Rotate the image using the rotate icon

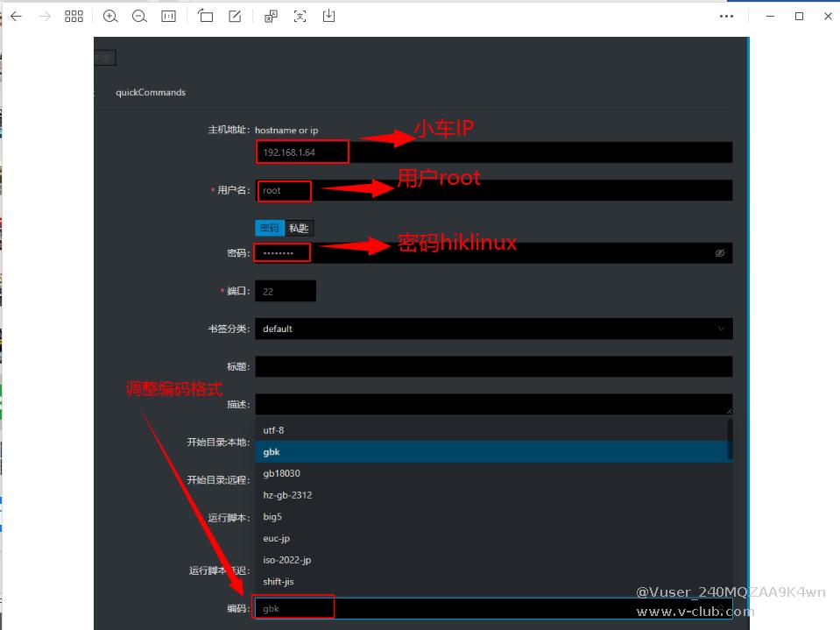pyautogui.click(x=205, y=16)
